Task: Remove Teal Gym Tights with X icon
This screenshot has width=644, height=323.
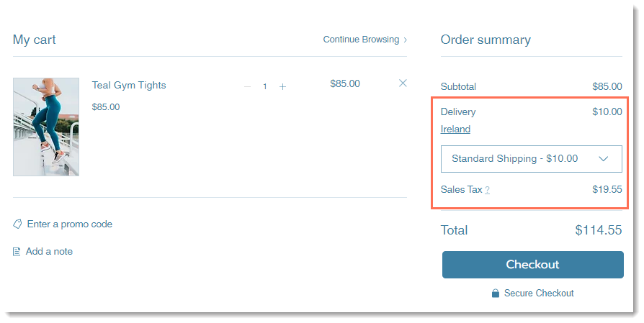Action: 403,83
